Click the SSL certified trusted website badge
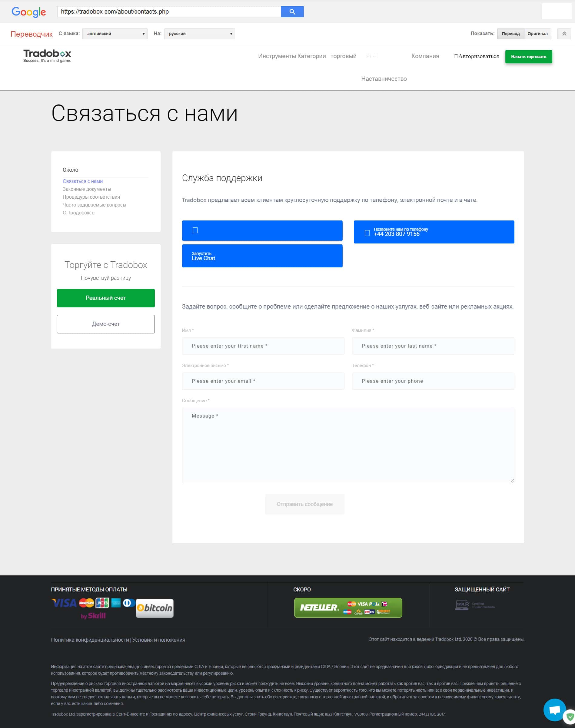The height and width of the screenshot is (728, 575). pyautogui.click(x=475, y=605)
